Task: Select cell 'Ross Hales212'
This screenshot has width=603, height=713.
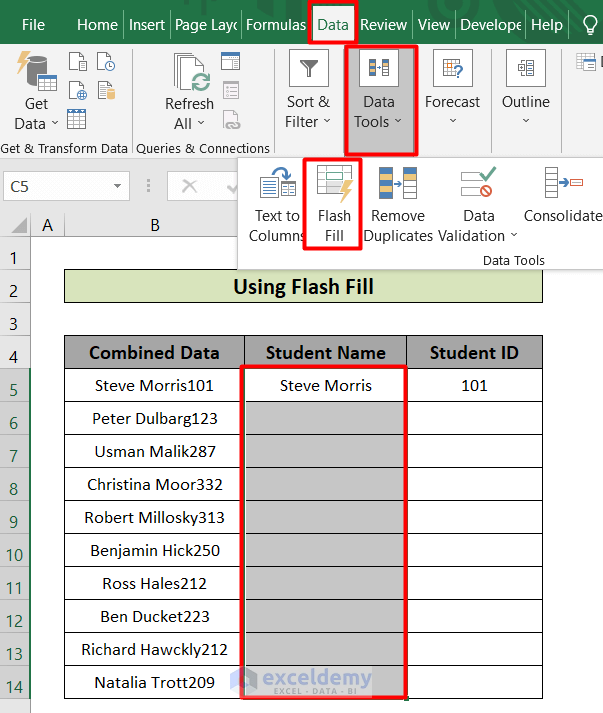Action: click(155, 583)
